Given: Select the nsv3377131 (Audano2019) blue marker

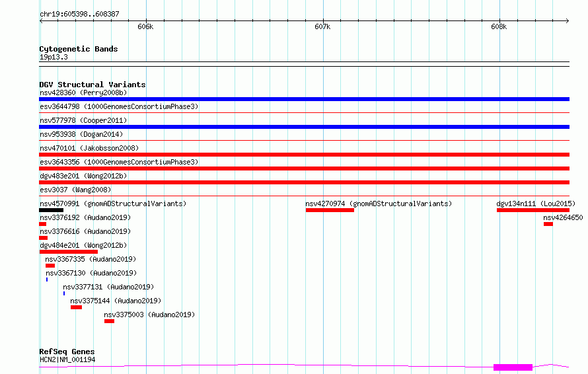Looking at the screenshot, I should pyautogui.click(x=64, y=293).
